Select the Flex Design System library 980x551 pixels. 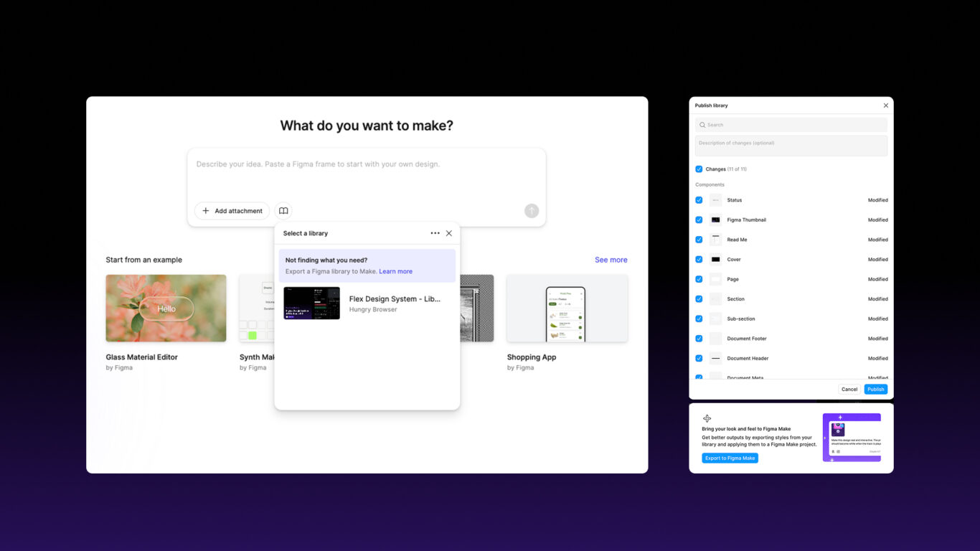367,303
